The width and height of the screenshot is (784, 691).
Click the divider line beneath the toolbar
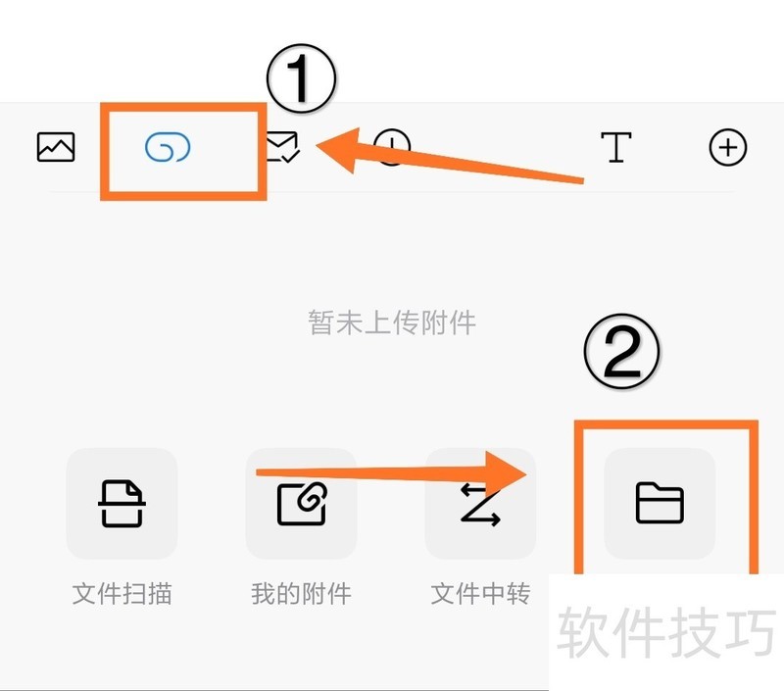(x=392, y=191)
